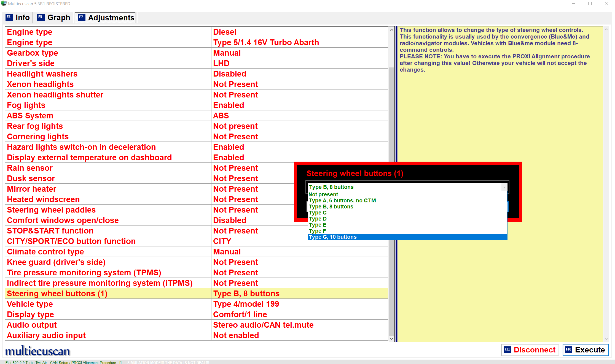Select the 'Driver's side' row

197,63
